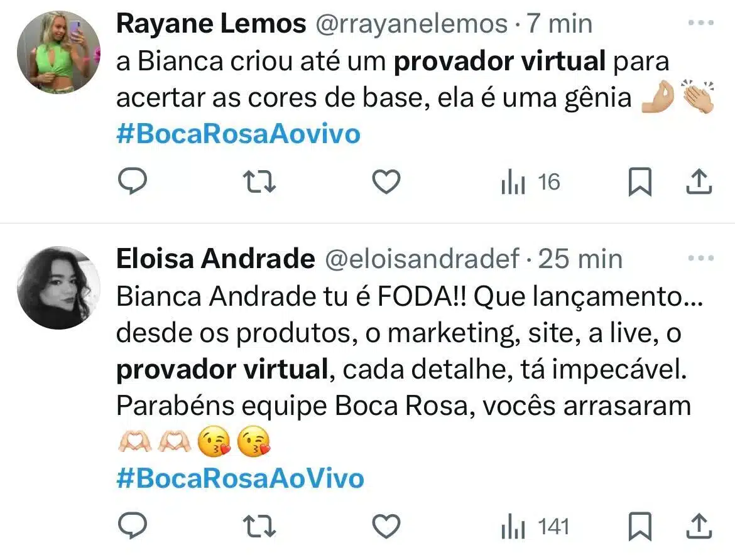Image resolution: width=735 pixels, height=560 pixels.
Task: Visit the @rrayanelemos handle
Action: click(x=411, y=24)
